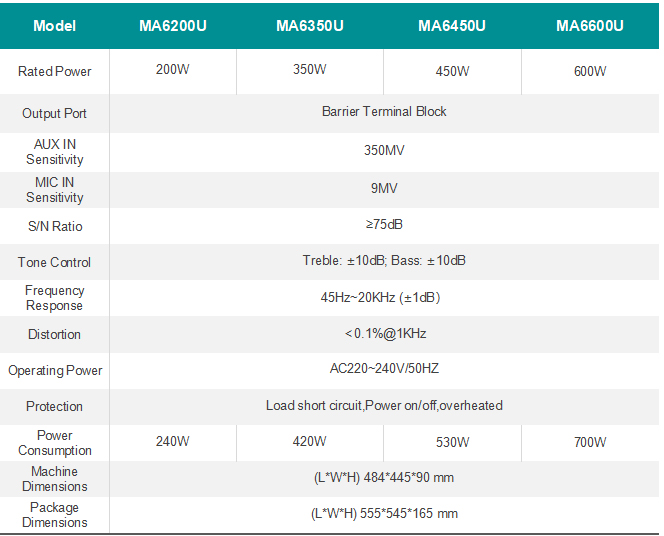Click the MA6200U column header

coord(172,26)
